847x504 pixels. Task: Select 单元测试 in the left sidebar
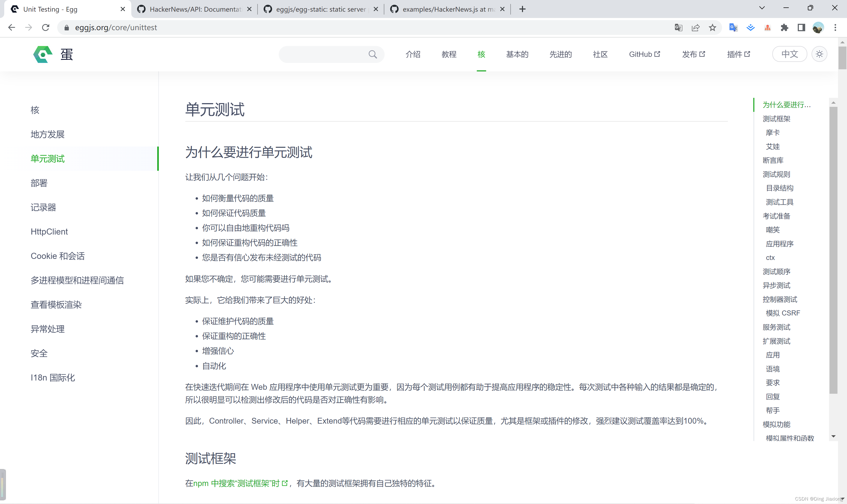pos(48,159)
